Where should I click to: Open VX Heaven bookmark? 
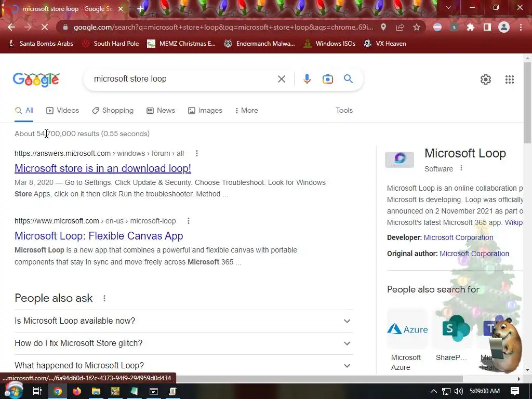(385, 44)
